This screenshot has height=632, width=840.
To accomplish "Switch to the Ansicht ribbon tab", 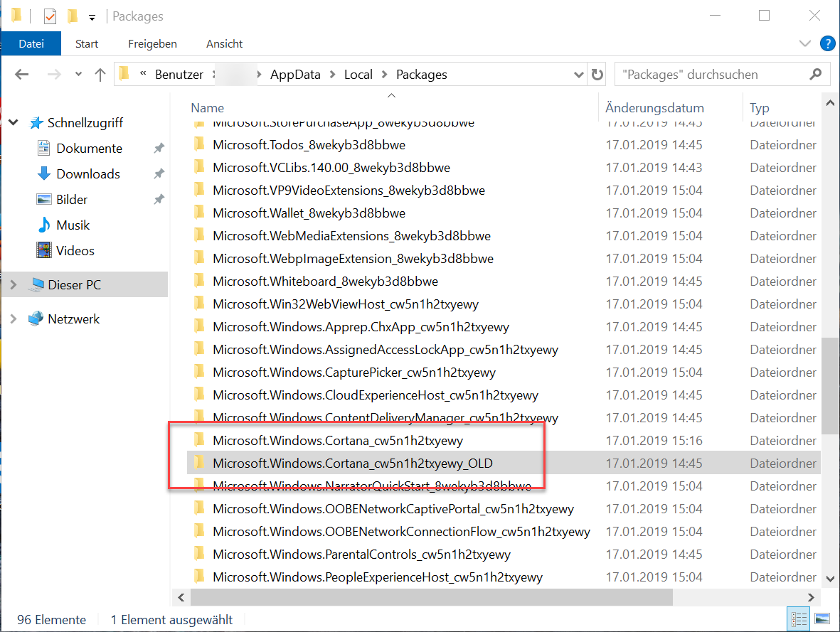I will click(x=225, y=44).
